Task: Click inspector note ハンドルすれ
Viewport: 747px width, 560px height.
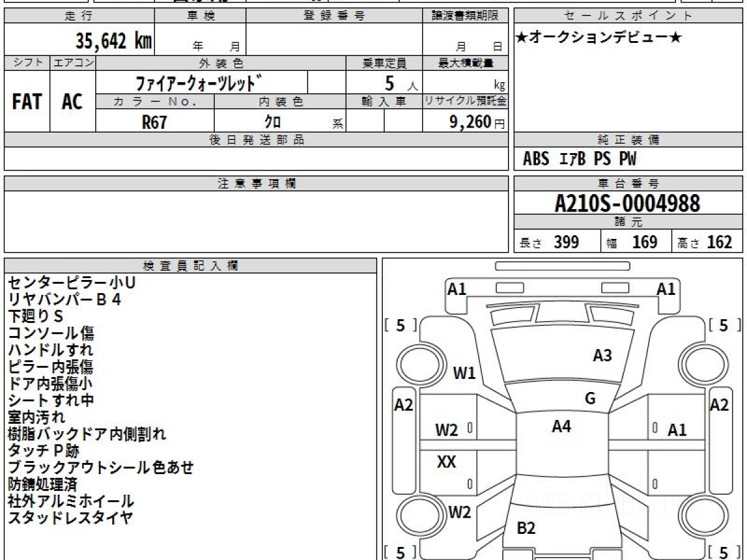Action: point(50,350)
